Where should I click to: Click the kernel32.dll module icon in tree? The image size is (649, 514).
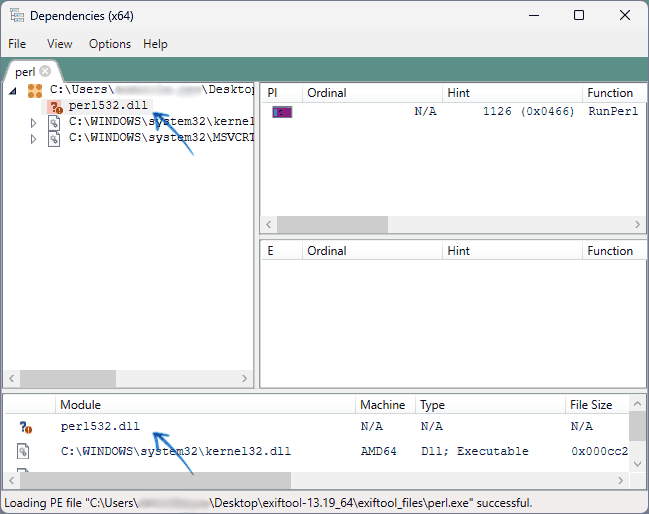(55, 122)
